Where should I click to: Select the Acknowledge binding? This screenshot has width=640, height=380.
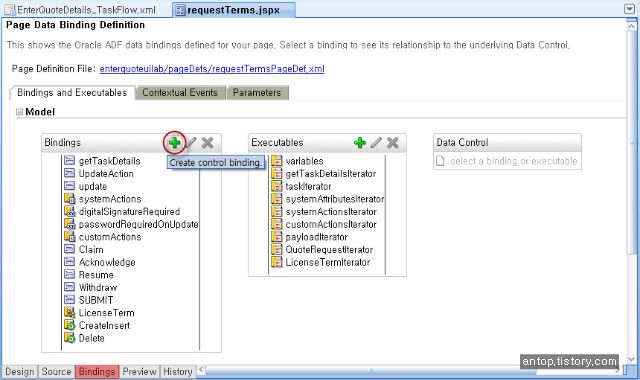pos(107,262)
